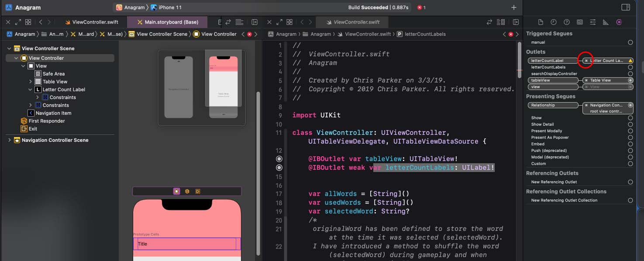Select the Connections inspector icon

[x=619, y=22]
